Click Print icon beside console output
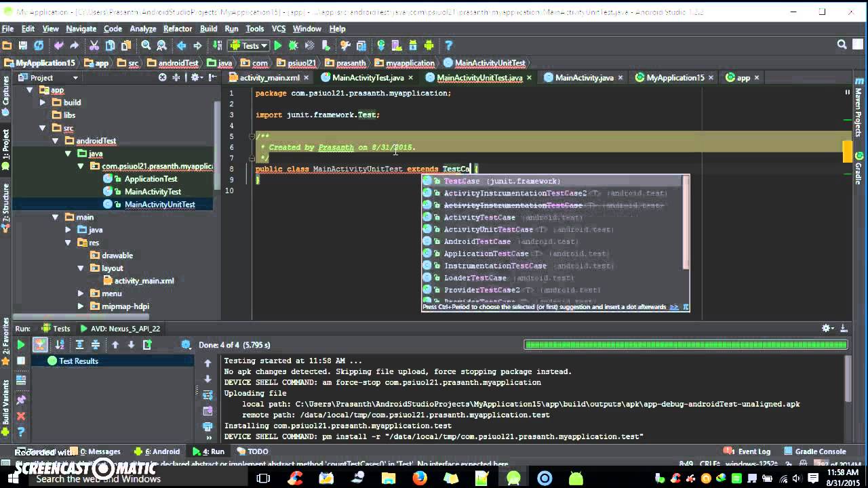The height and width of the screenshot is (488, 868). tap(208, 427)
